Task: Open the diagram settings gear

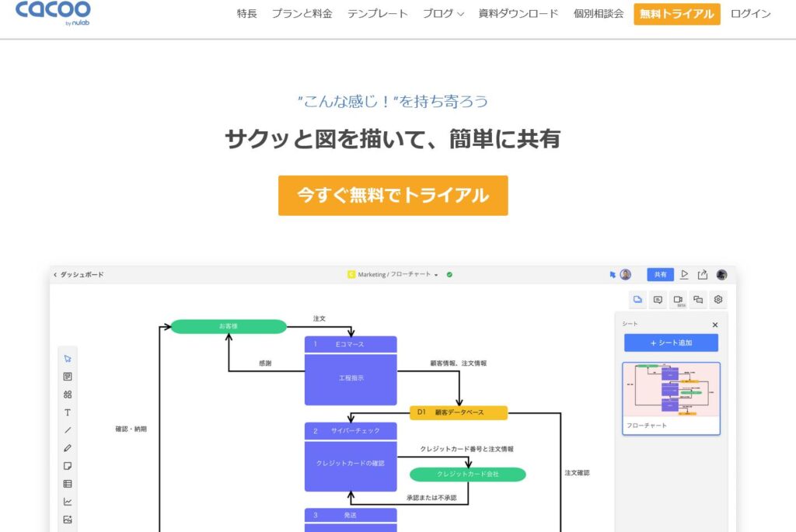Action: pyautogui.click(x=717, y=299)
